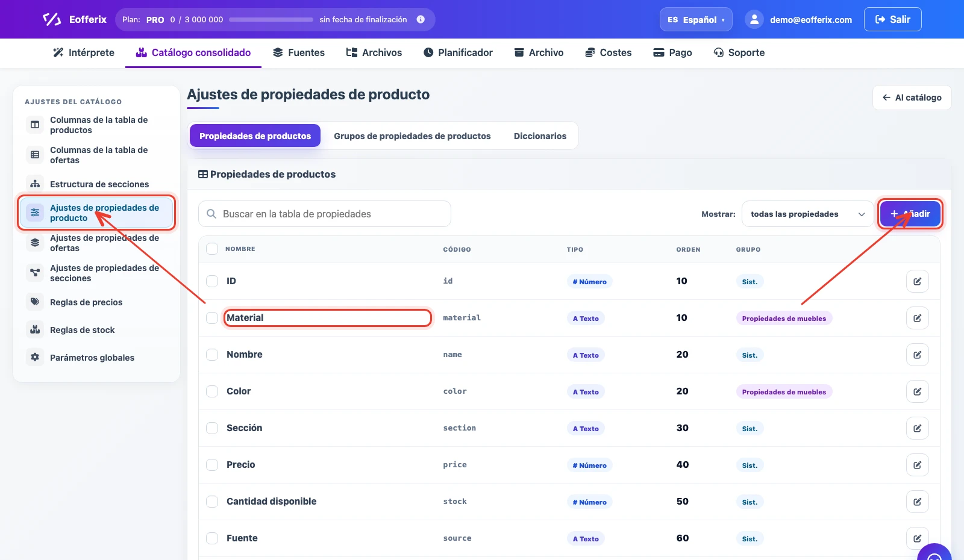
Task: Open the Archivos menu
Action: [374, 52]
